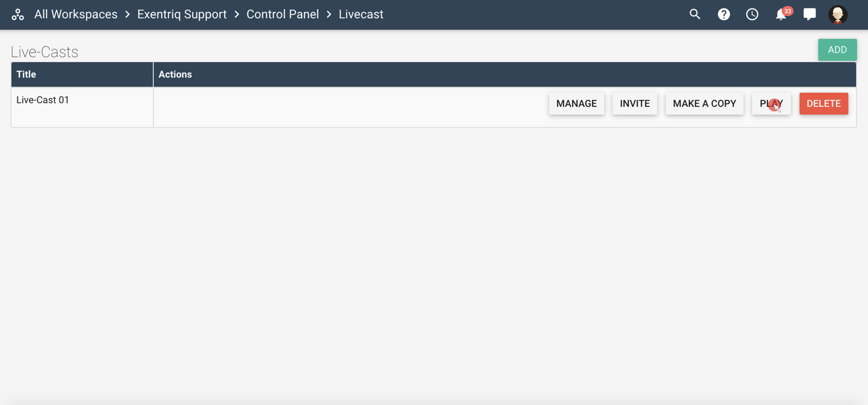
Task: Make a copy of Live-Cast 01
Action: click(x=704, y=104)
